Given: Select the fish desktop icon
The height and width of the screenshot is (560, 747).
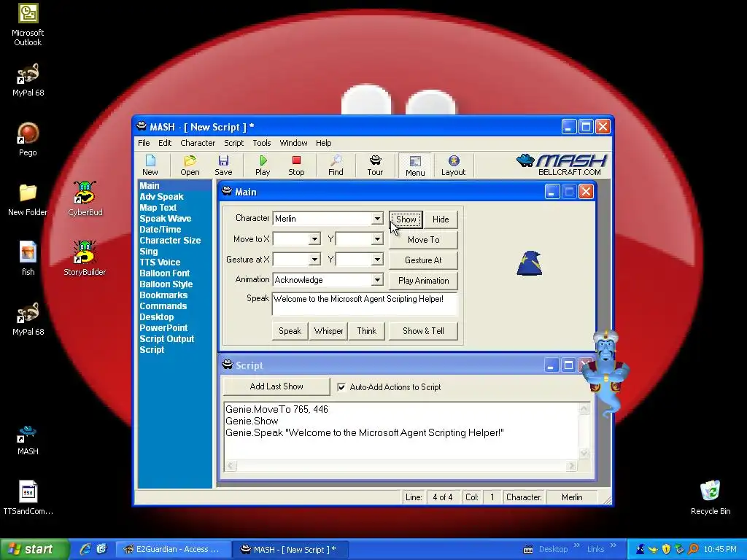Looking at the screenshot, I should coord(28,259).
